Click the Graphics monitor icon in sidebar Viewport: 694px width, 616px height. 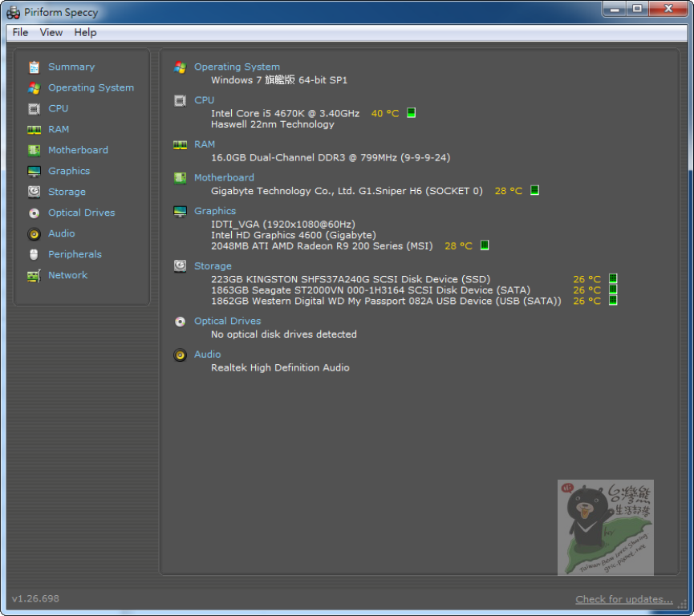pos(34,171)
